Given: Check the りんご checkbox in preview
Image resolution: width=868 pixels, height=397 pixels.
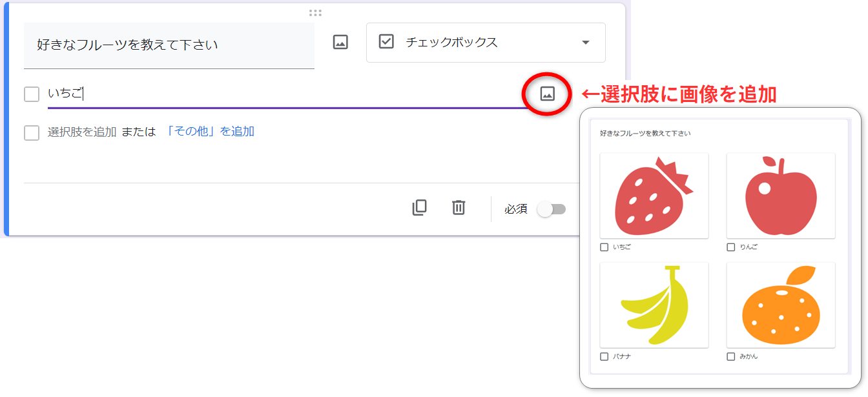Looking at the screenshot, I should click(731, 247).
